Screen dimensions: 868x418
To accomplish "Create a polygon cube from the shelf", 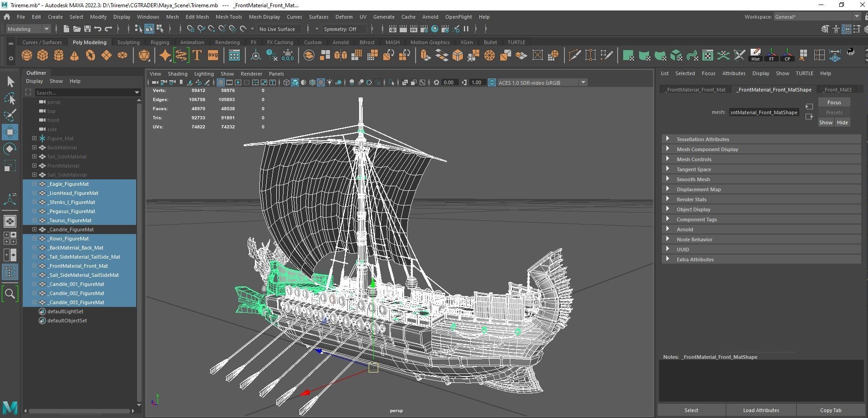I will [x=43, y=56].
